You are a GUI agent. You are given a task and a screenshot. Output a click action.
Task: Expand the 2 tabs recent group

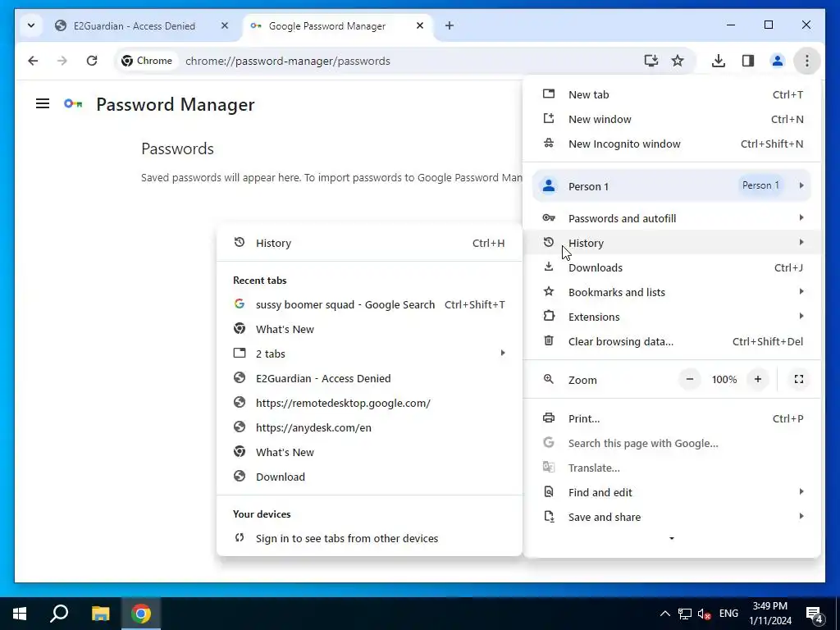click(369, 354)
